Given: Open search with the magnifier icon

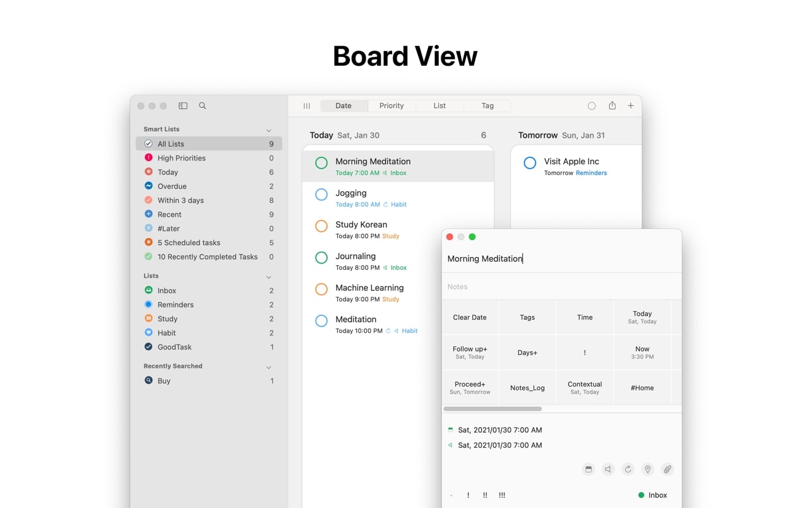Looking at the screenshot, I should pos(203,106).
